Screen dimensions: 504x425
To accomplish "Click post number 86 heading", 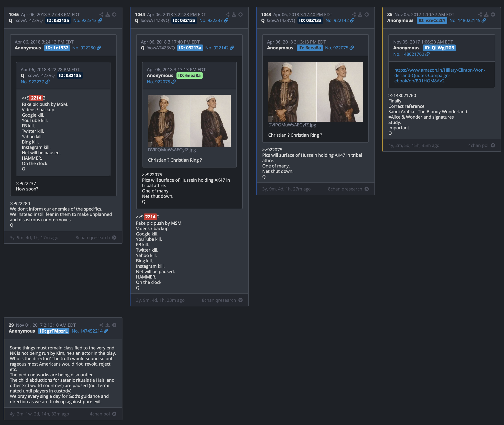I will point(390,14).
